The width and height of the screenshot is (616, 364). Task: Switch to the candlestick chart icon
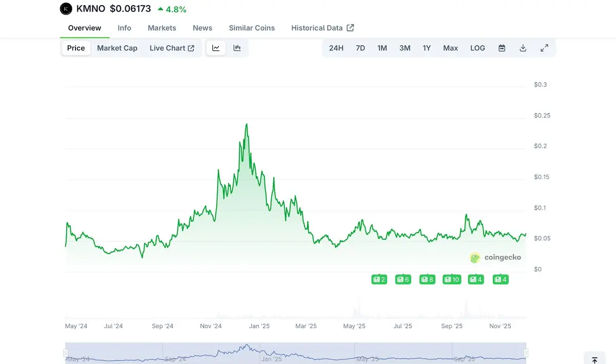237,48
